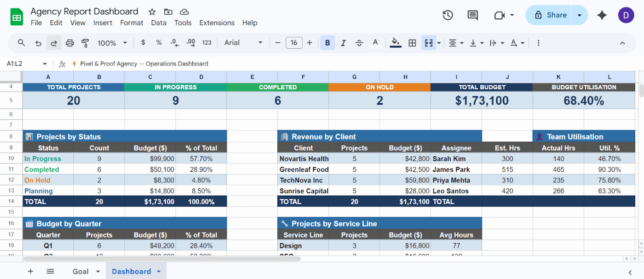The image size is (644, 279).
Task: Click the Undo icon
Action: (x=38, y=42)
